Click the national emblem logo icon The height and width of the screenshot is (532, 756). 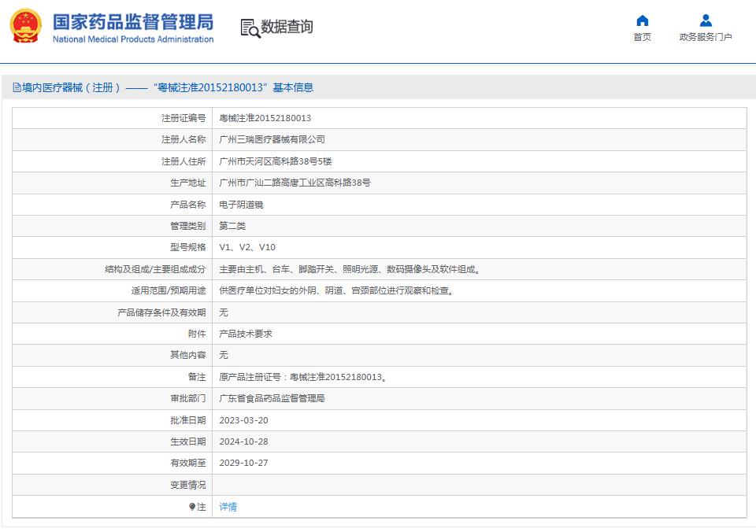click(26, 26)
